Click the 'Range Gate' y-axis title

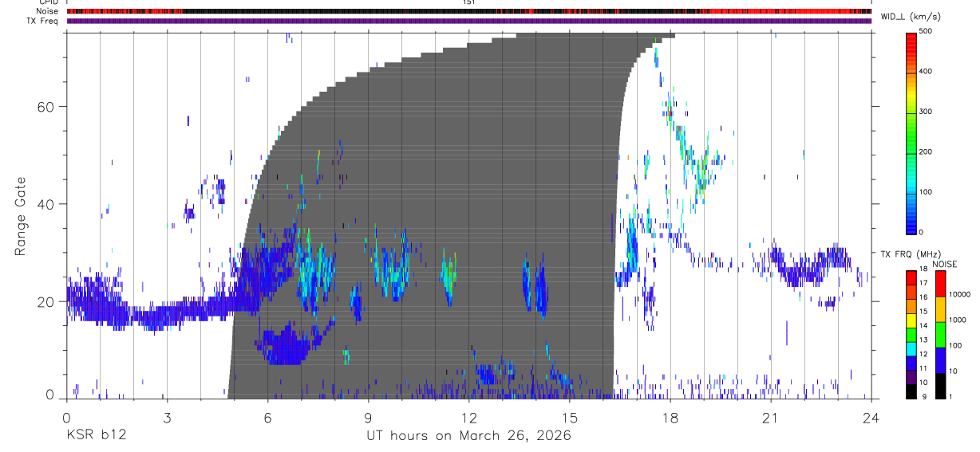coord(20,216)
